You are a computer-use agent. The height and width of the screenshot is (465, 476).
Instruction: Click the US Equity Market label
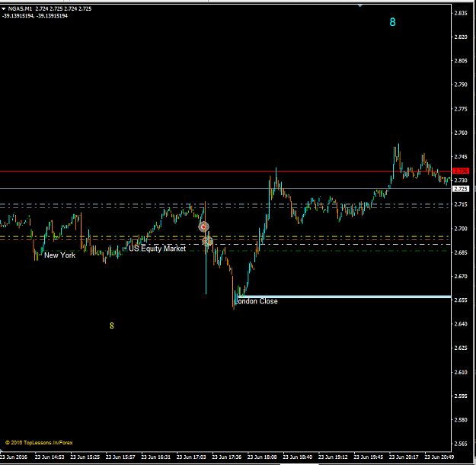point(157,249)
